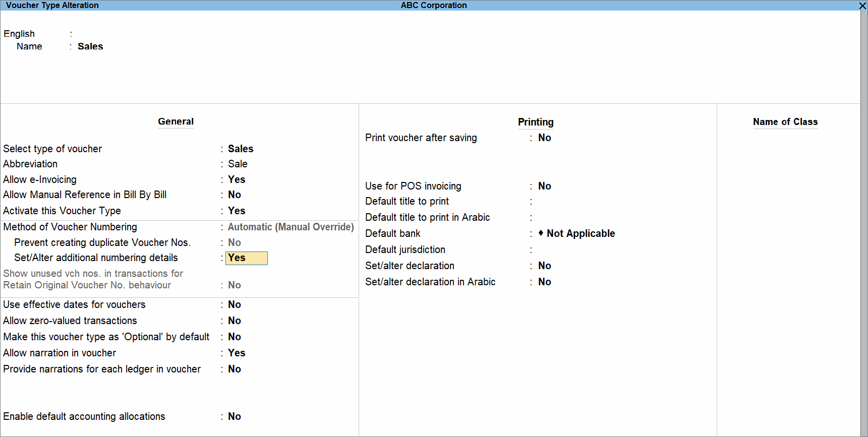The image size is (868, 437).
Task: Toggle Enable default accounting allocations value
Action: tap(235, 416)
